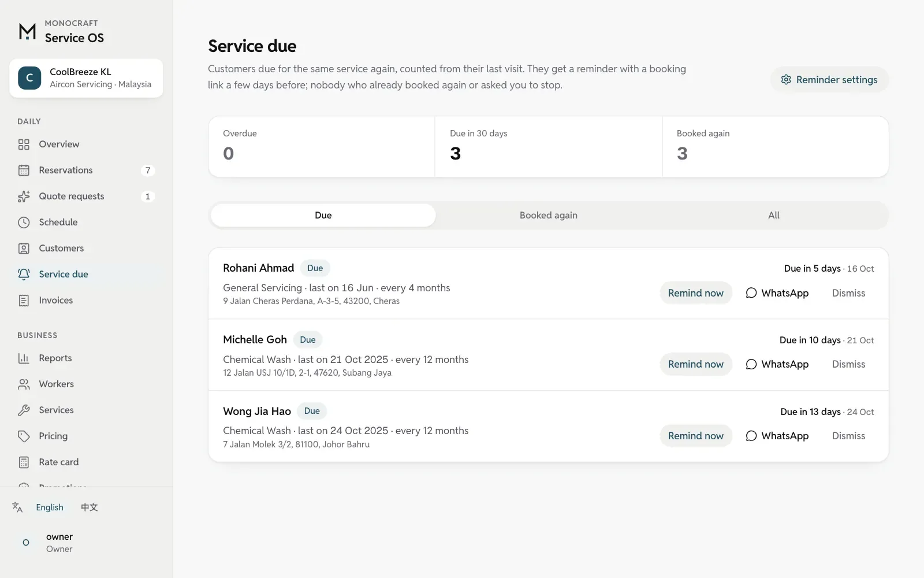The width and height of the screenshot is (924, 578).
Task: Click the Overdue stat card
Action: 322,147
